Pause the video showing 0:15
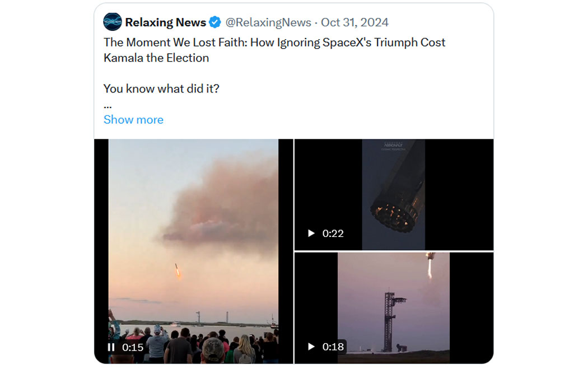Viewport: 588px width, 369px height. pos(111,347)
